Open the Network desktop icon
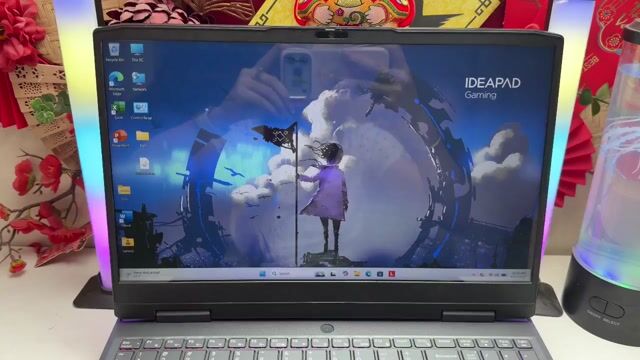The image size is (640, 360). point(139,81)
